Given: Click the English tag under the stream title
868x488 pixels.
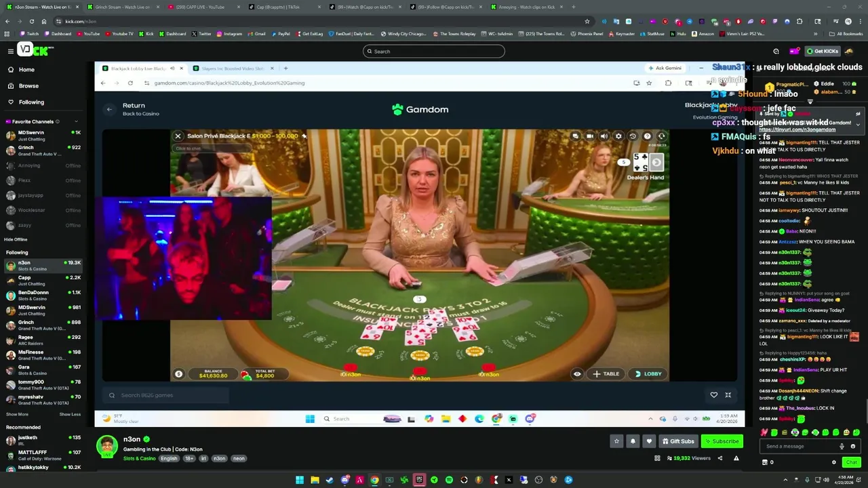Looking at the screenshot, I should click(x=169, y=459).
